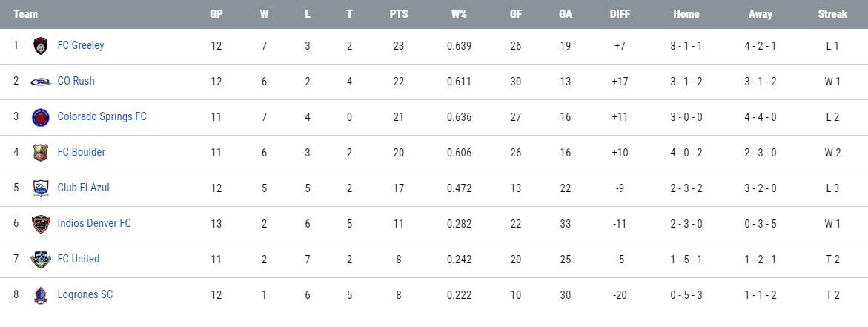Viewport: 868px width, 327px height.
Task: Visit the FC United team page
Action: [x=79, y=258]
